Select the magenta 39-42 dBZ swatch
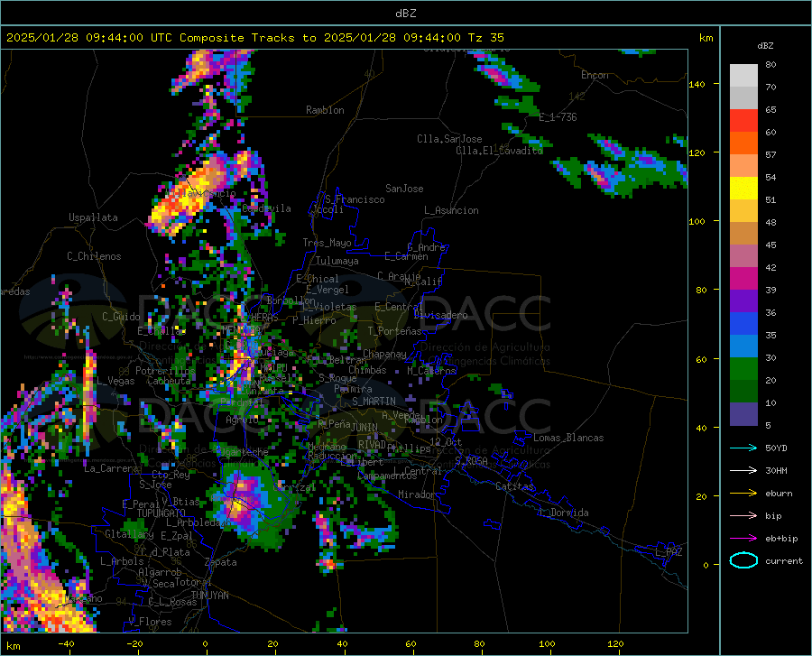 pyautogui.click(x=743, y=279)
